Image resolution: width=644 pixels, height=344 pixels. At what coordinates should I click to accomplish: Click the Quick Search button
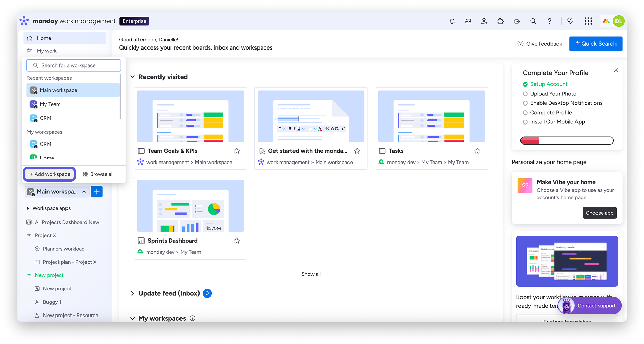click(x=596, y=44)
